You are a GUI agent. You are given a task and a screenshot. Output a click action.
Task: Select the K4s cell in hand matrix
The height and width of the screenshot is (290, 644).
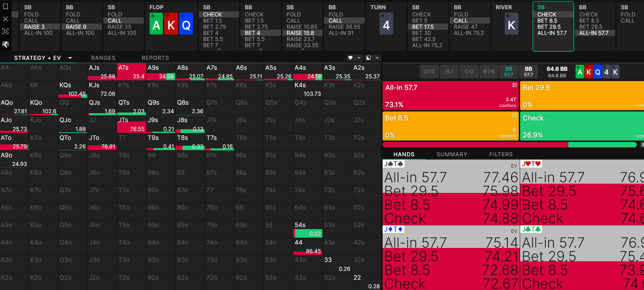click(x=308, y=89)
